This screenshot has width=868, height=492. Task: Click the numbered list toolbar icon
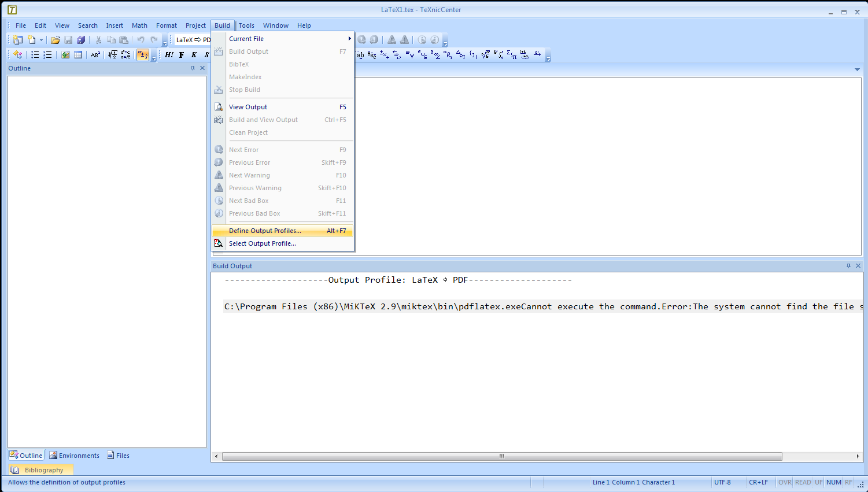click(47, 55)
